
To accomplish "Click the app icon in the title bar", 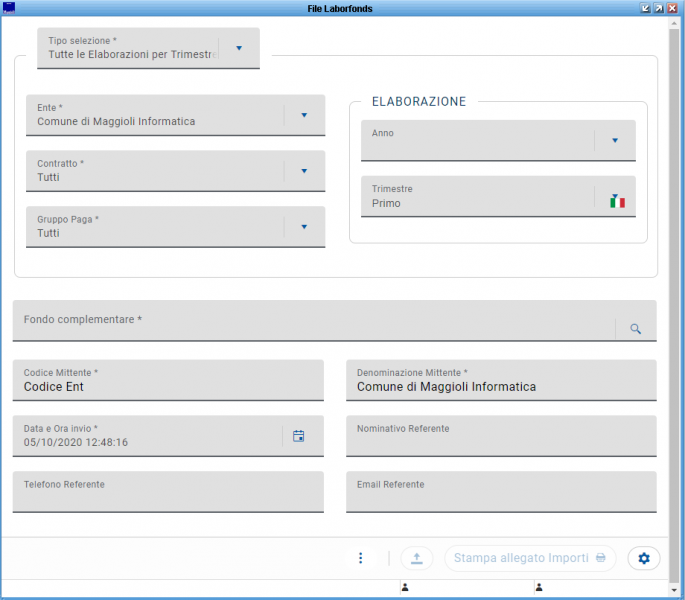I will (x=10, y=8).
